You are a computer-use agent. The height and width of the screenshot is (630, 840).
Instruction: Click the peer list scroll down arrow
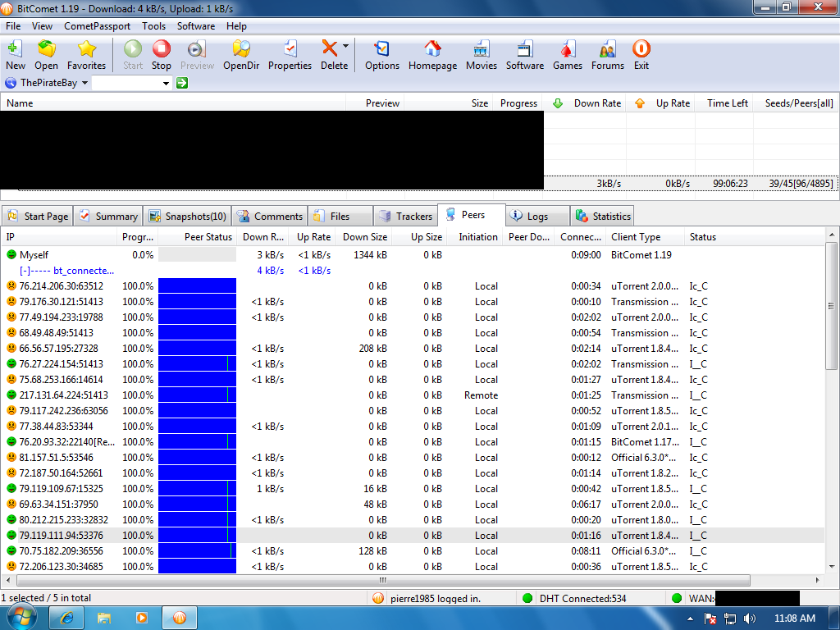coord(832,566)
